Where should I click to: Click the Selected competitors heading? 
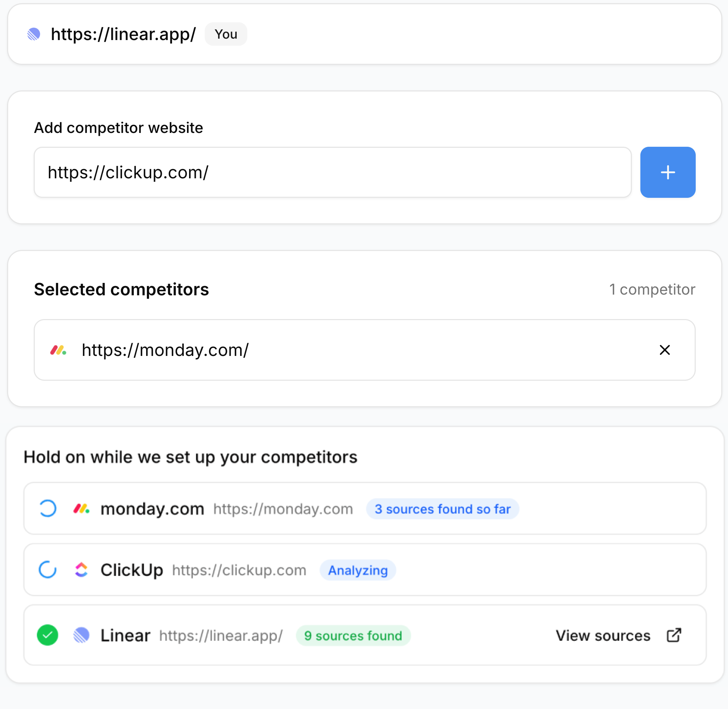(x=121, y=289)
